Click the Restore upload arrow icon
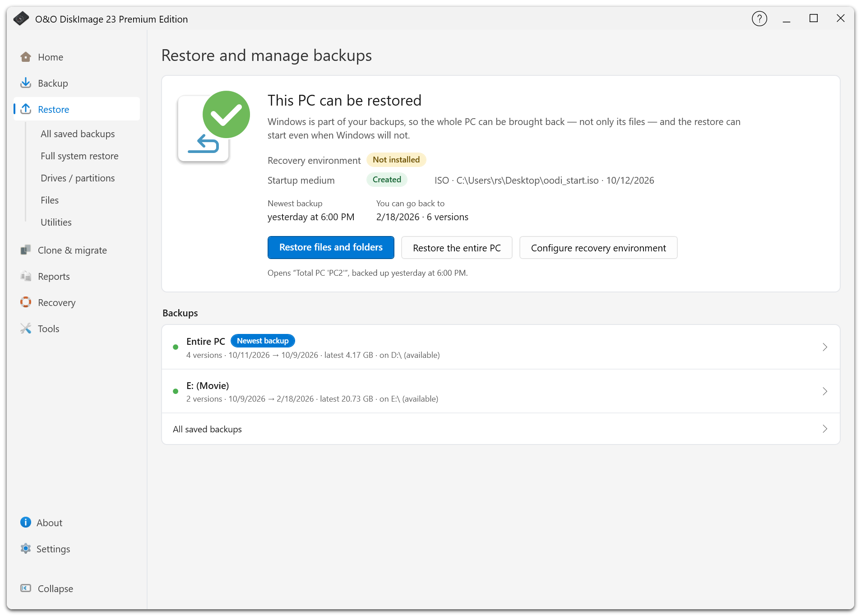The height and width of the screenshot is (616, 861). coord(26,109)
